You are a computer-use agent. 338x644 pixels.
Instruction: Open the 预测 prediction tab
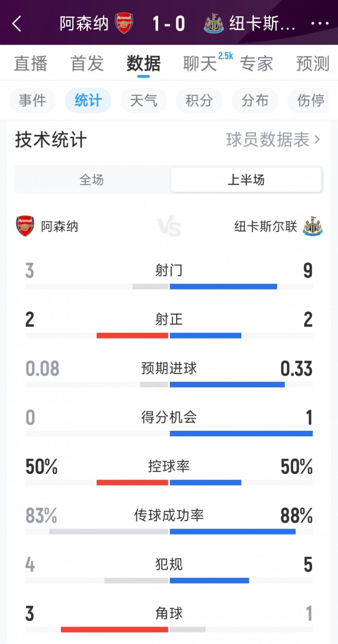tap(312, 64)
